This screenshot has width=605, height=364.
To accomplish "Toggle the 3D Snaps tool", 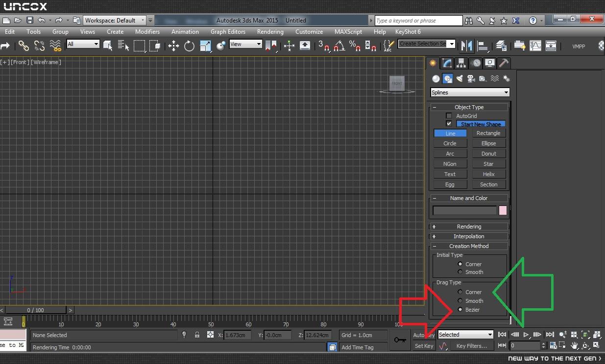I will pyautogui.click(x=323, y=45).
